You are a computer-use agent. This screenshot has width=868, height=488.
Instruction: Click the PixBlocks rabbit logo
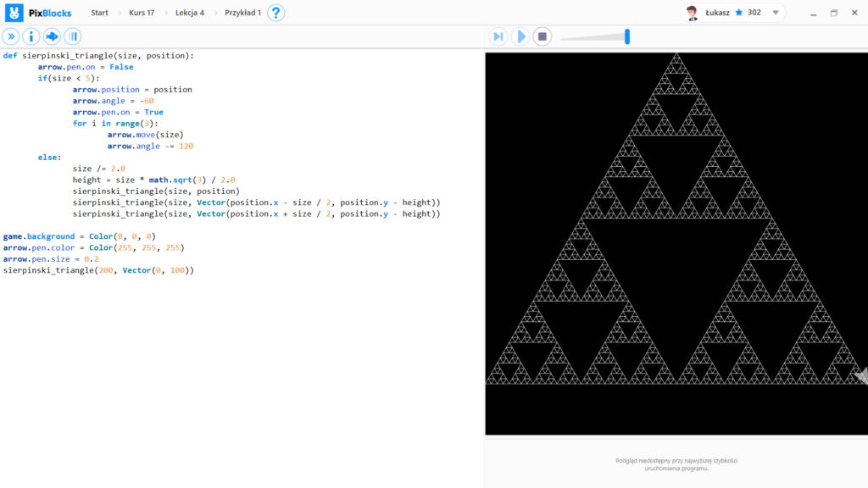click(x=14, y=13)
